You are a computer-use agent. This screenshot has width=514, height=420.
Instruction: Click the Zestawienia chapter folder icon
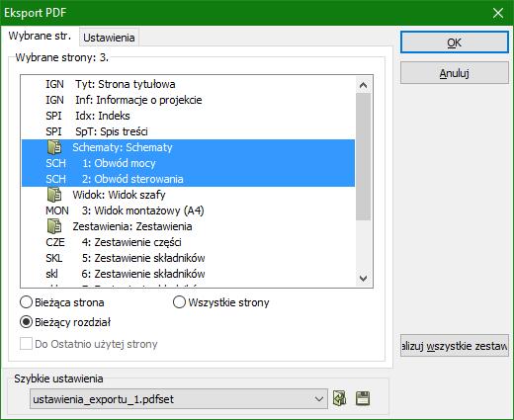(x=54, y=226)
